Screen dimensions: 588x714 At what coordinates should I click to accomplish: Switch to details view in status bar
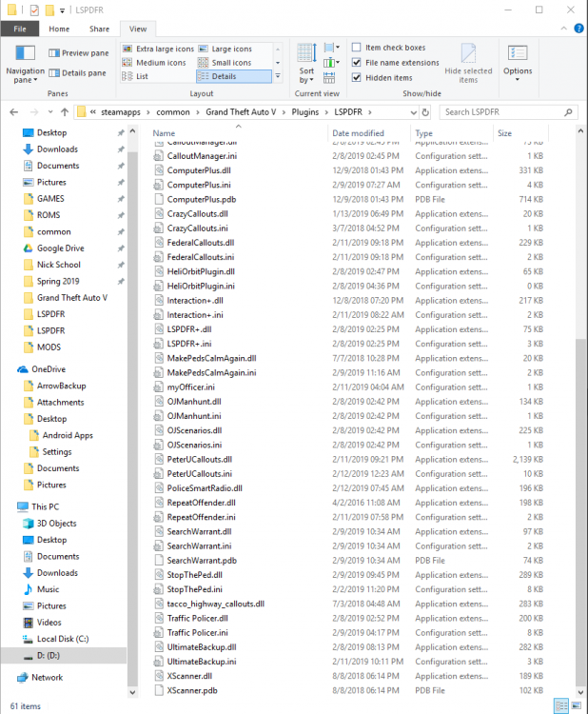tap(561, 705)
